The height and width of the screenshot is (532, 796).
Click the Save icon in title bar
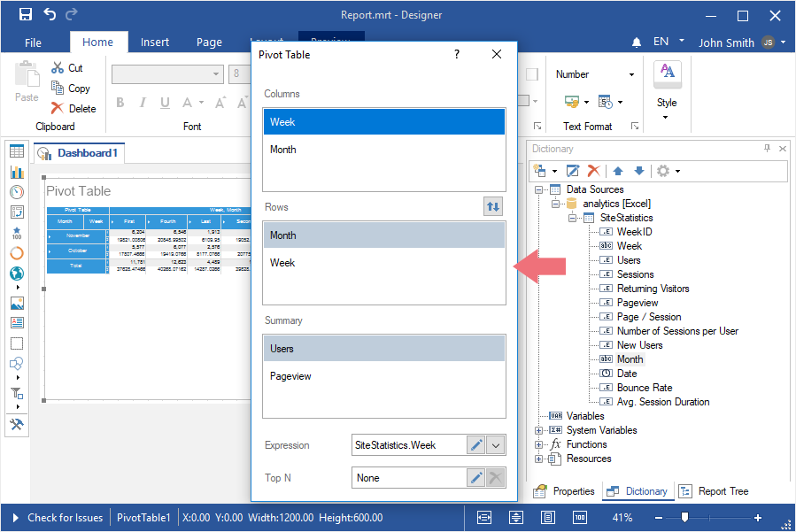click(26, 14)
